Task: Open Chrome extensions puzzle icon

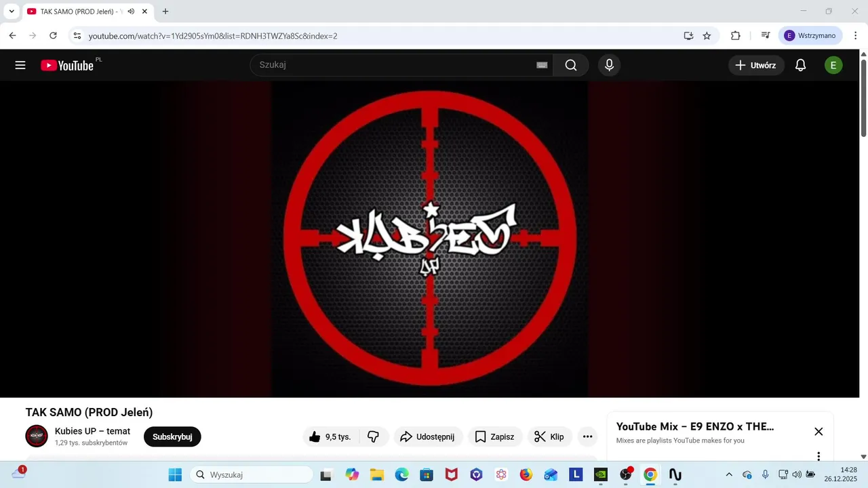Action: point(735,36)
